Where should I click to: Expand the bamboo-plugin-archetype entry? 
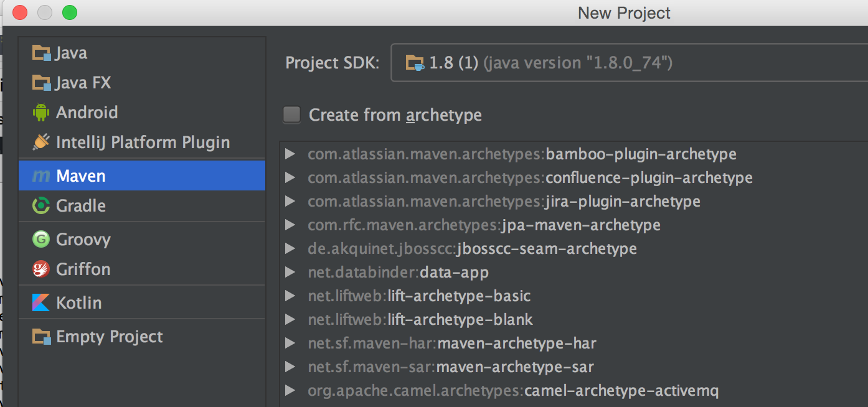coord(290,154)
